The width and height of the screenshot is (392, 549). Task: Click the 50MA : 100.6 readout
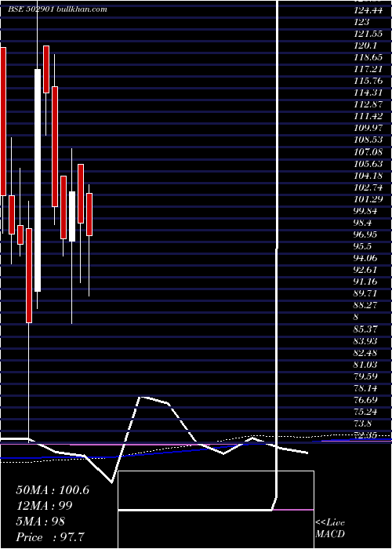click(x=53, y=490)
